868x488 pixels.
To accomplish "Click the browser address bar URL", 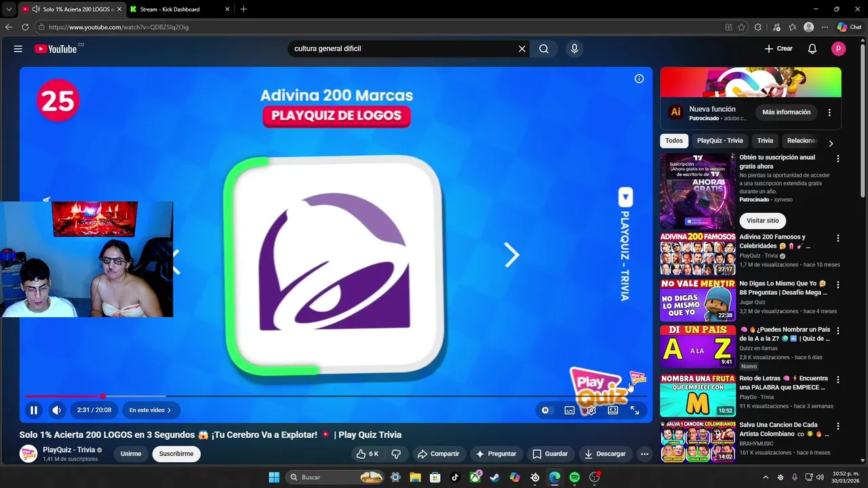I will (119, 27).
